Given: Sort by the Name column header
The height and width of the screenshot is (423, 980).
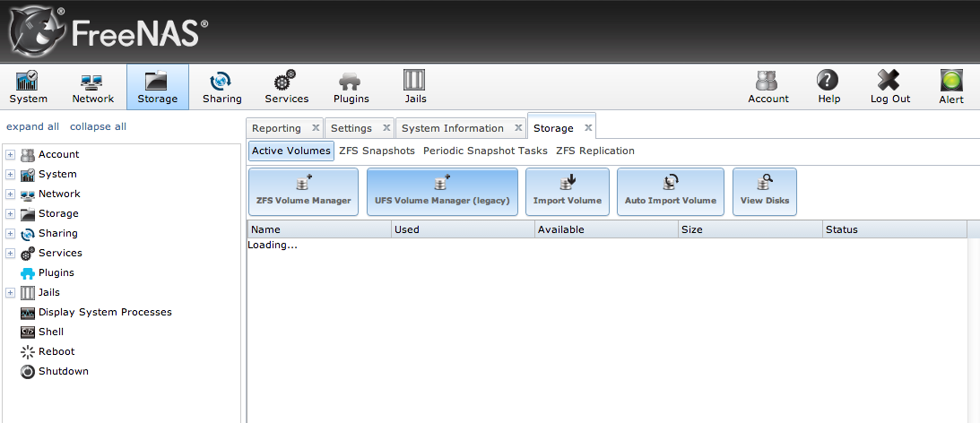Looking at the screenshot, I should pos(319,229).
